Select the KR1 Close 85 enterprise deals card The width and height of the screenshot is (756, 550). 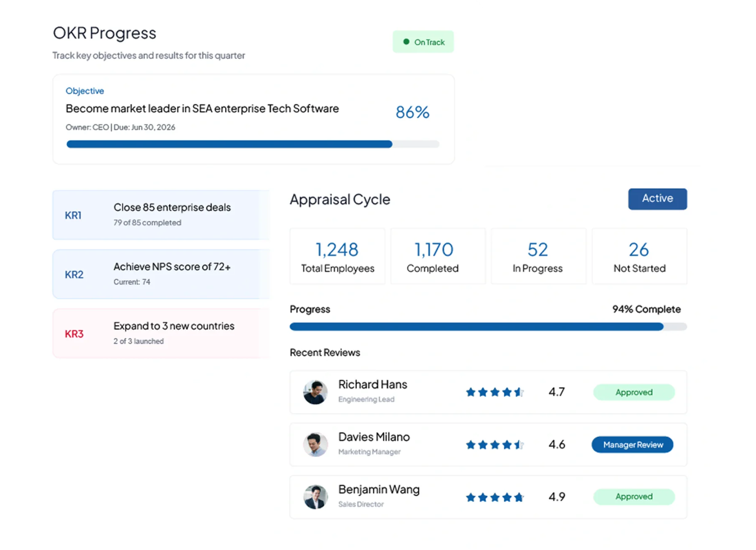[x=161, y=215]
